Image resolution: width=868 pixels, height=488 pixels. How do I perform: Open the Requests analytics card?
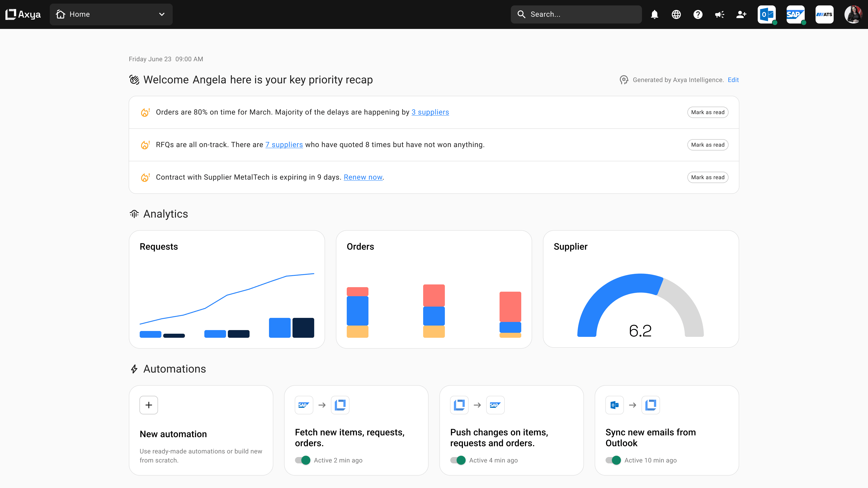tap(227, 289)
